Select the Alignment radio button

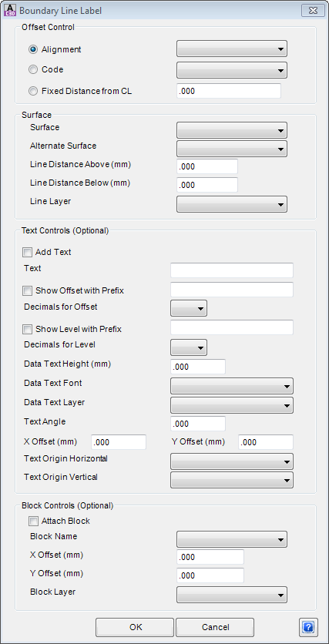(33, 50)
